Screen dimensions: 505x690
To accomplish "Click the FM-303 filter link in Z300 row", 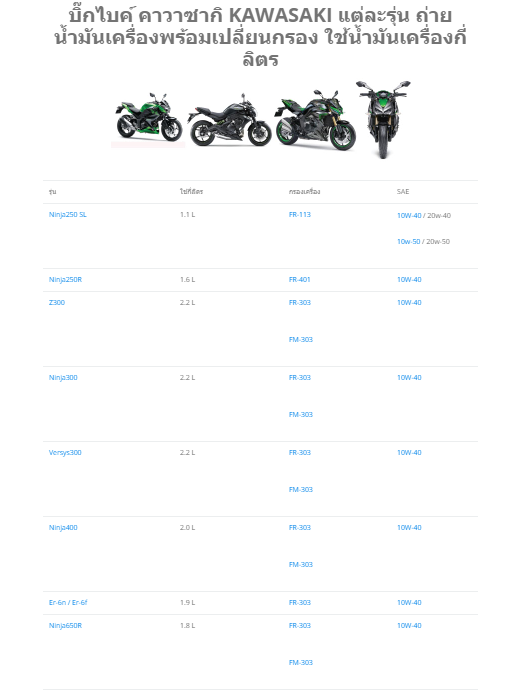I will [301, 339].
